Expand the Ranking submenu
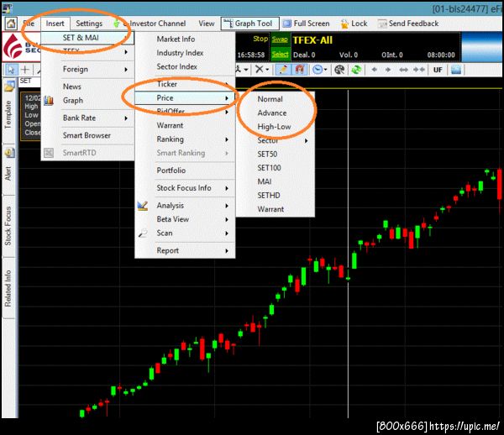 click(x=185, y=139)
